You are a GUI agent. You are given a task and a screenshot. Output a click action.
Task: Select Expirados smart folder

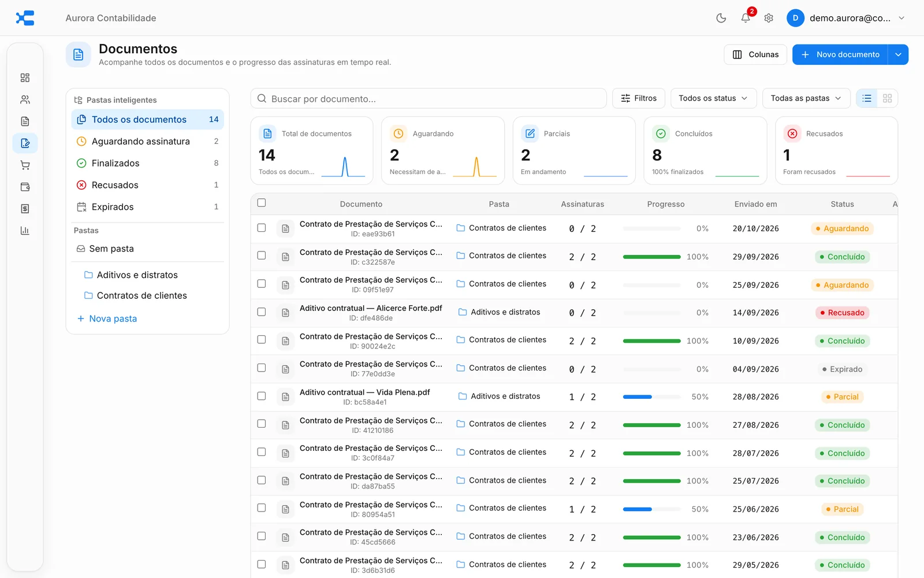click(147, 207)
